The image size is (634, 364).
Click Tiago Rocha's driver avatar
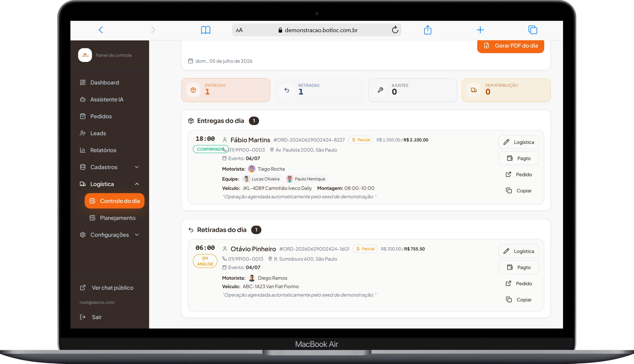point(252,169)
